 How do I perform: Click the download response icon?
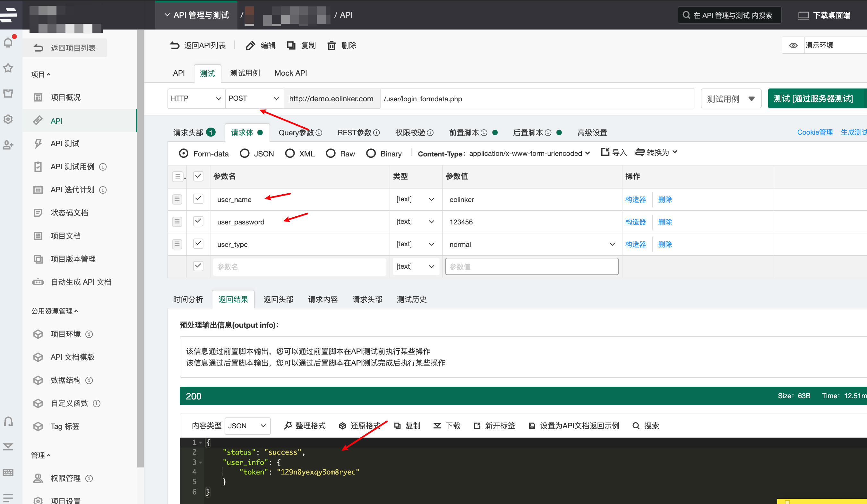(x=437, y=426)
